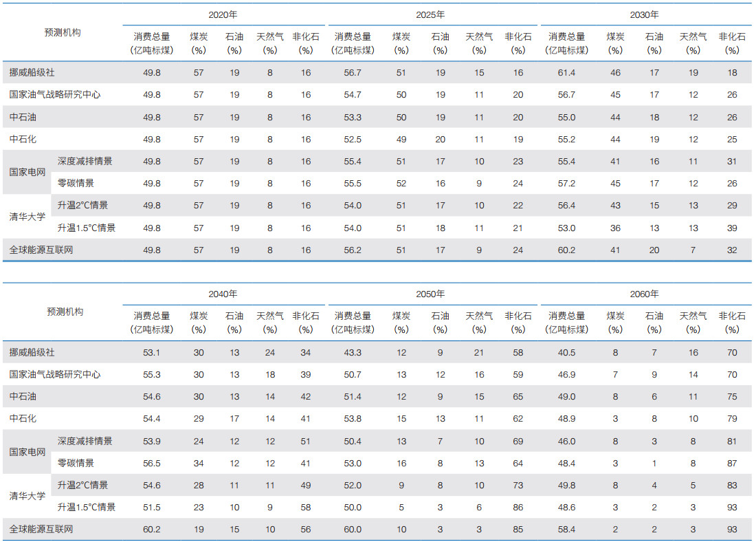Select the 2060年 column group header
Viewport: 756px width, 542px height.
[x=644, y=294]
